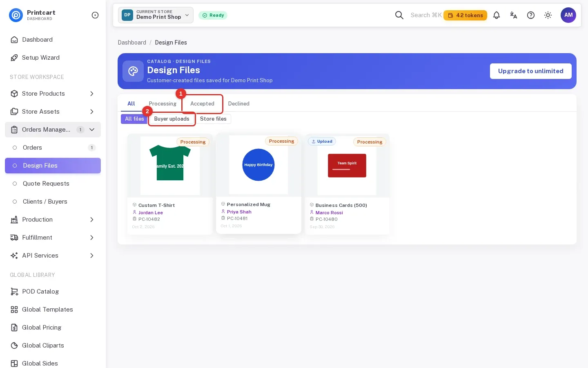Open the Team Spirit business card thumbnail
This screenshot has height=368, width=588.
(347, 166)
